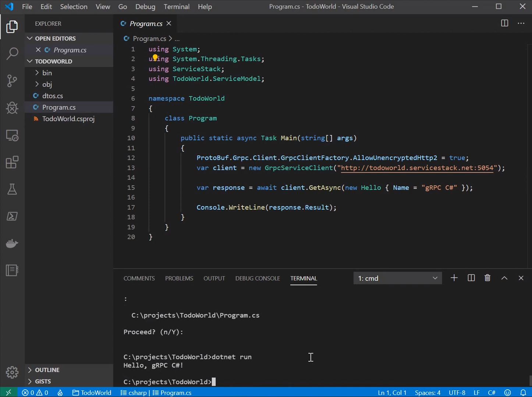Close the terminal panel
The width and height of the screenshot is (532, 397).
521,278
